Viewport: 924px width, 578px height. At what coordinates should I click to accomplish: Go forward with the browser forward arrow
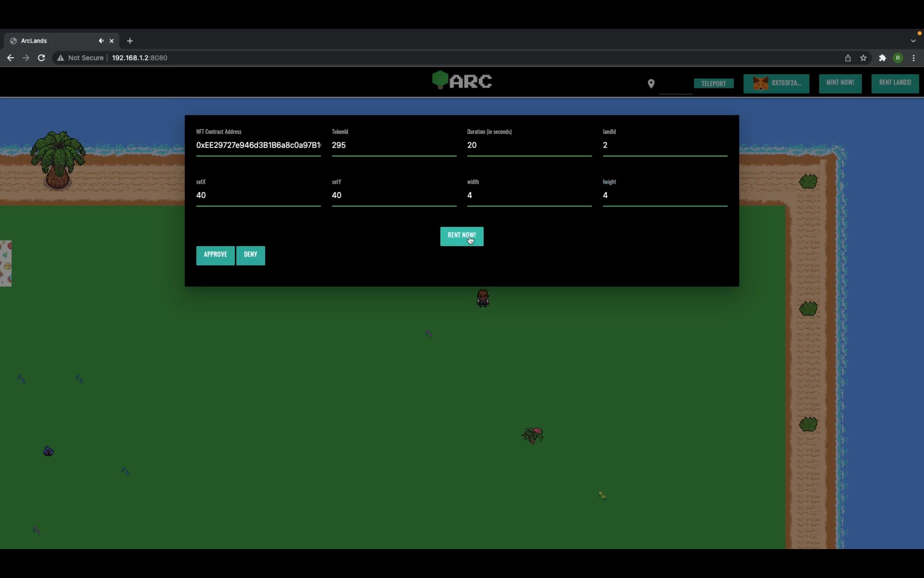coord(26,58)
